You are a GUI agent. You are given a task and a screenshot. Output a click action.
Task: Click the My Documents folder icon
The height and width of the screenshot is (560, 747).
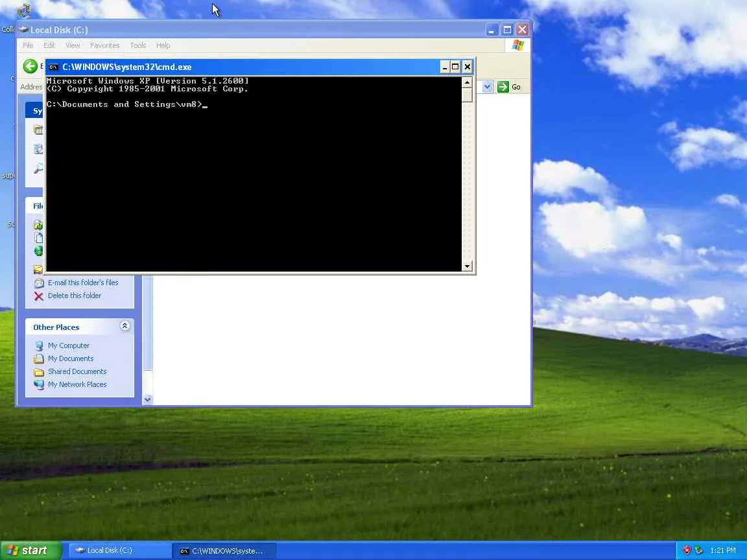pos(39,358)
